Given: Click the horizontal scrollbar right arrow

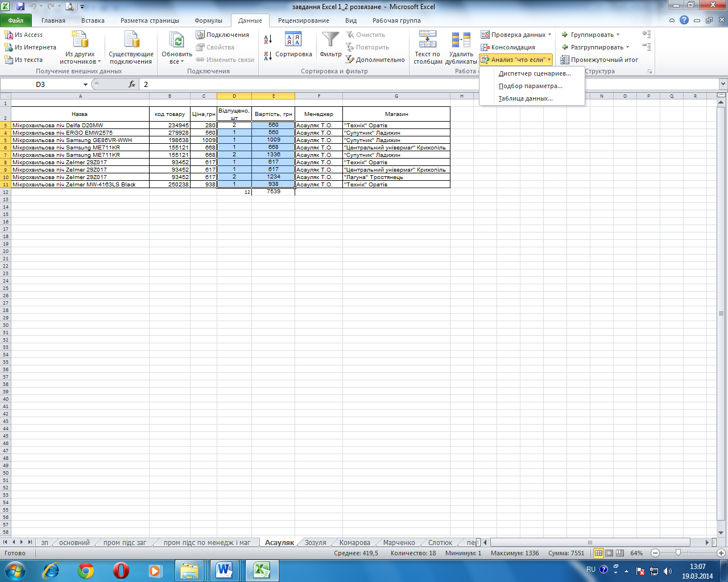Looking at the screenshot, I should (x=708, y=543).
